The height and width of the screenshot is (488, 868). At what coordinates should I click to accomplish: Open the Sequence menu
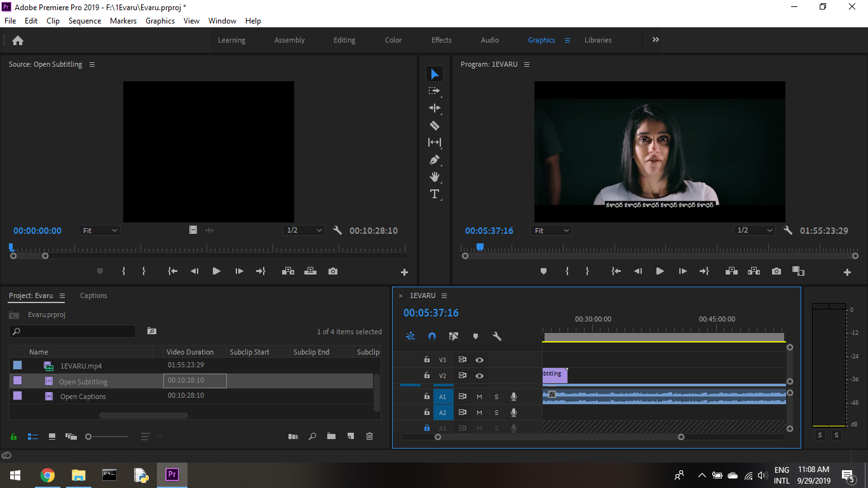click(85, 21)
